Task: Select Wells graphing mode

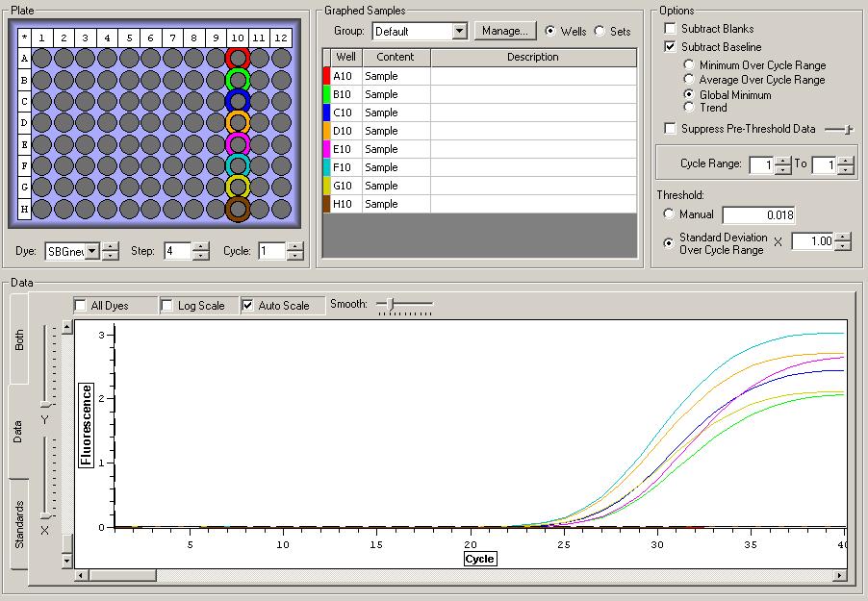Action: coord(550,31)
